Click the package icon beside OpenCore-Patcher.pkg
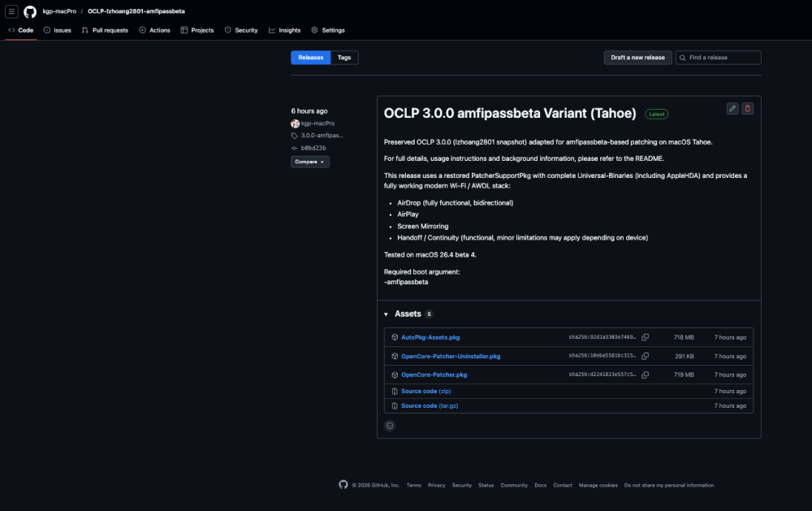 point(395,375)
